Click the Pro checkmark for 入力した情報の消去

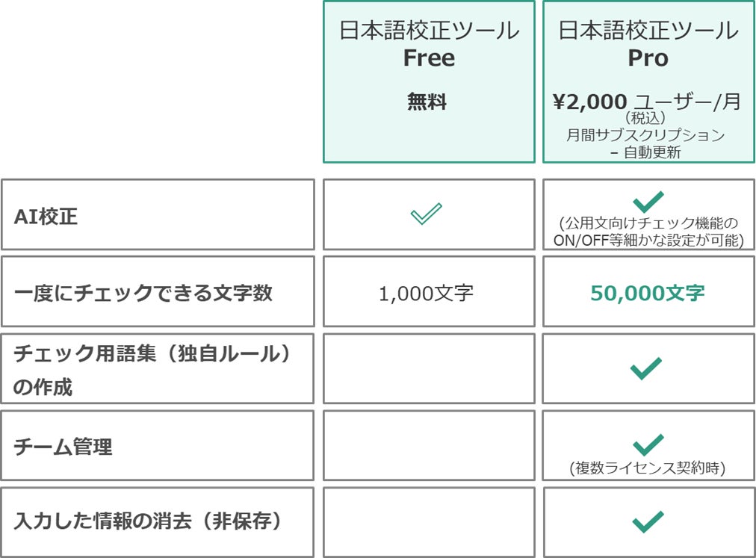click(x=648, y=522)
